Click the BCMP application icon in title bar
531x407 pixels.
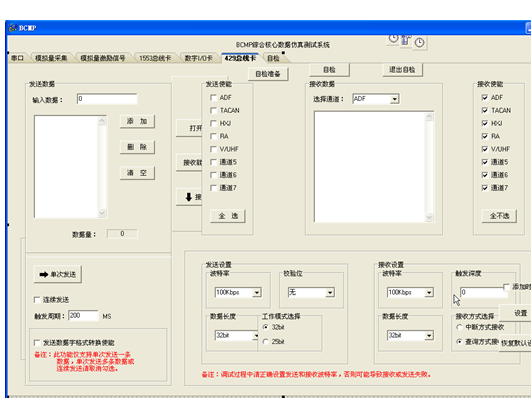pos(13,28)
